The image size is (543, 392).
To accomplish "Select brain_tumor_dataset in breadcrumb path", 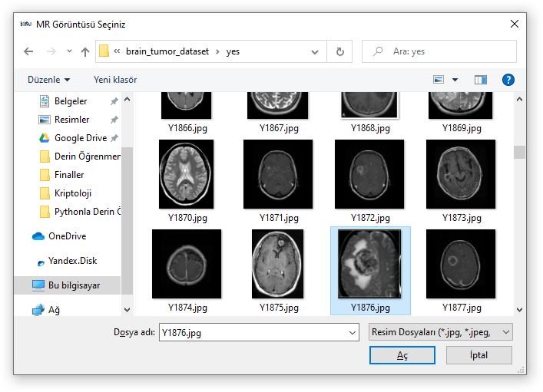I will coord(167,51).
